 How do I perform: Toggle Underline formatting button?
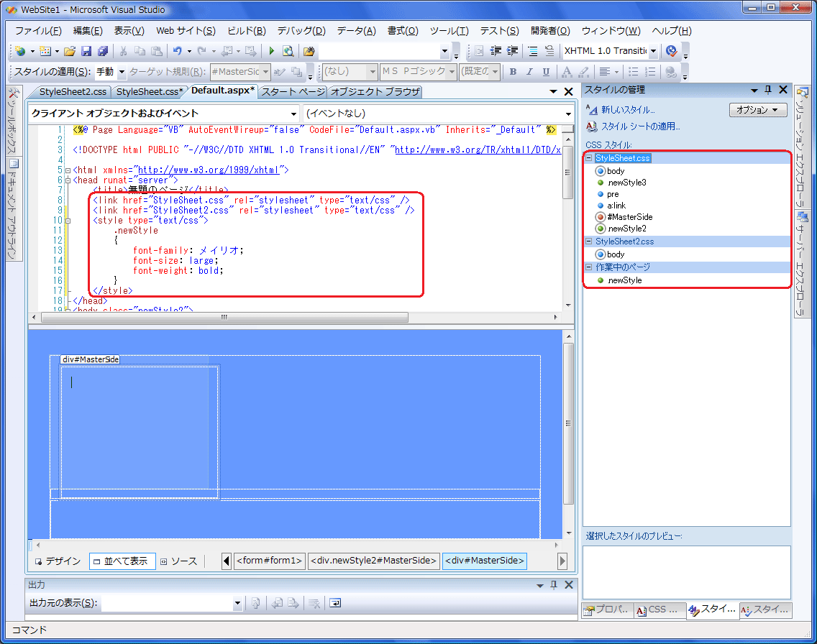(546, 71)
